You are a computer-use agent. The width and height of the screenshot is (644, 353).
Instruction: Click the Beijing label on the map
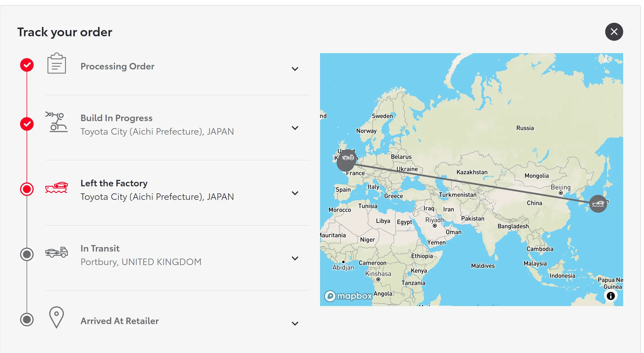tap(560, 187)
